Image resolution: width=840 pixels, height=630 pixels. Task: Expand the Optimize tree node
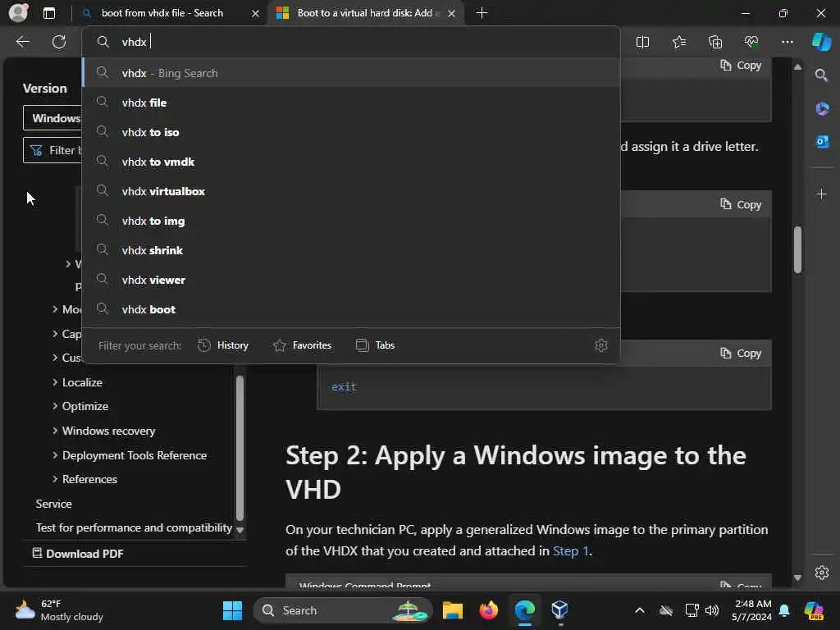click(55, 406)
